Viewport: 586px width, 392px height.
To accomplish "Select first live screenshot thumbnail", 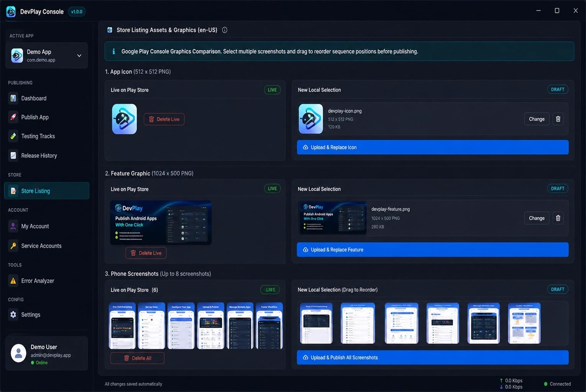I will (x=122, y=326).
